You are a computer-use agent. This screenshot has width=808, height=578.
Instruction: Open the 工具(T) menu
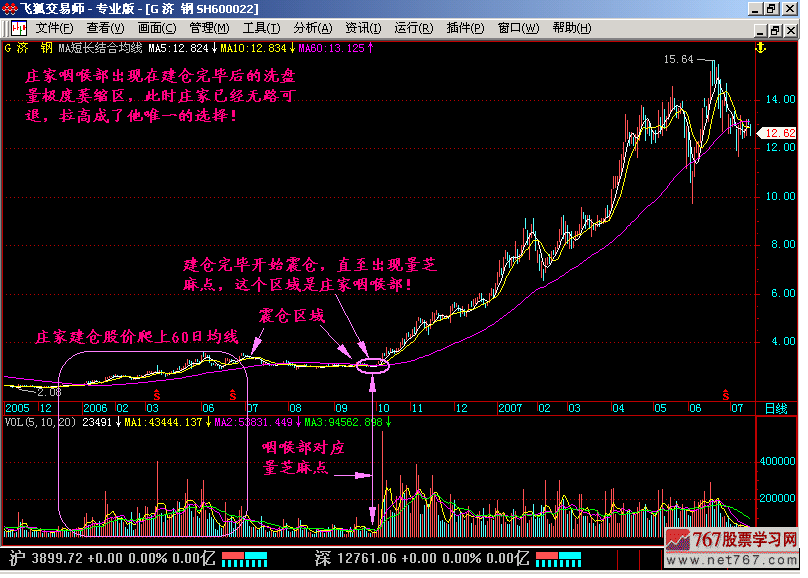tap(261, 27)
